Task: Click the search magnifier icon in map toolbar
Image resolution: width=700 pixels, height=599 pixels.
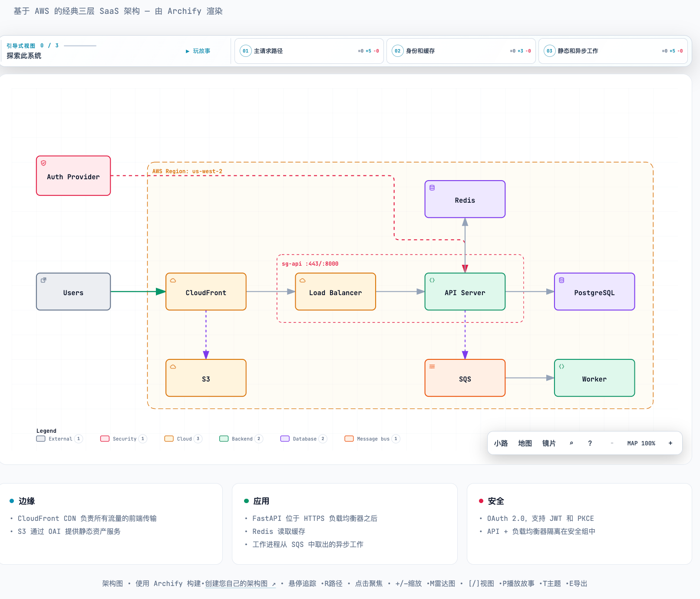Action: pyautogui.click(x=571, y=443)
